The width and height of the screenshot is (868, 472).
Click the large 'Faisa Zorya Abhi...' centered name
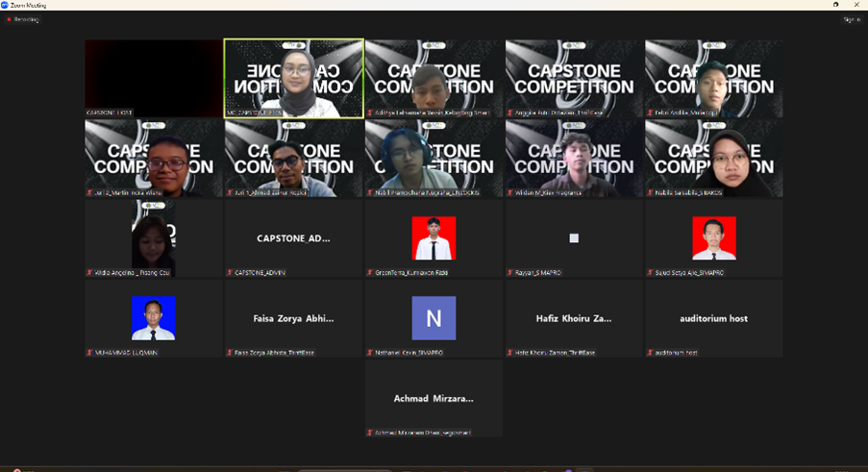tap(293, 319)
